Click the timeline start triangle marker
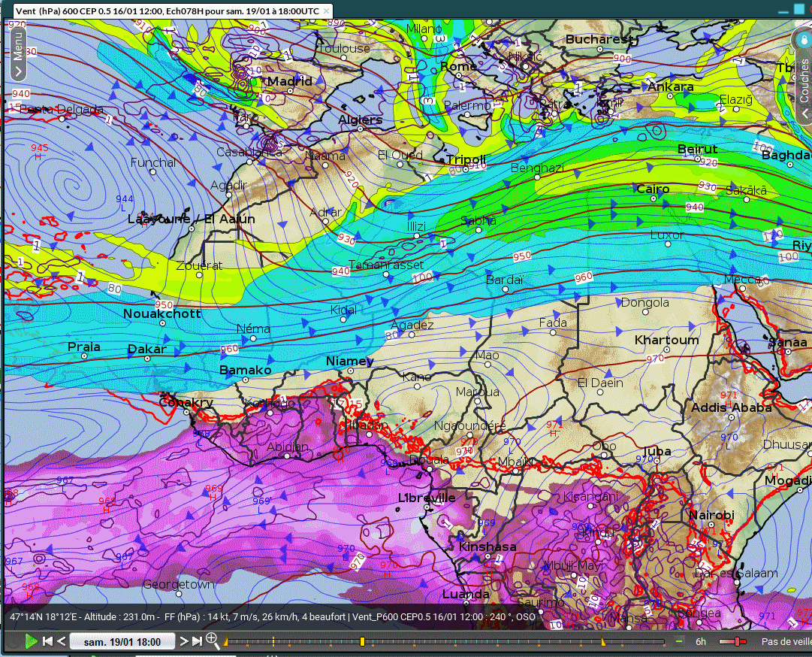Screen dimensions: 812x657 point(226,643)
